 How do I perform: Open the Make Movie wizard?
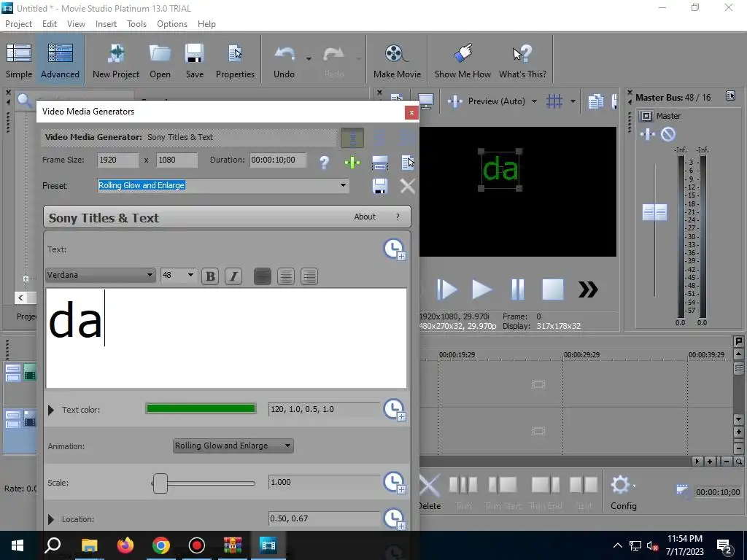coord(397,61)
